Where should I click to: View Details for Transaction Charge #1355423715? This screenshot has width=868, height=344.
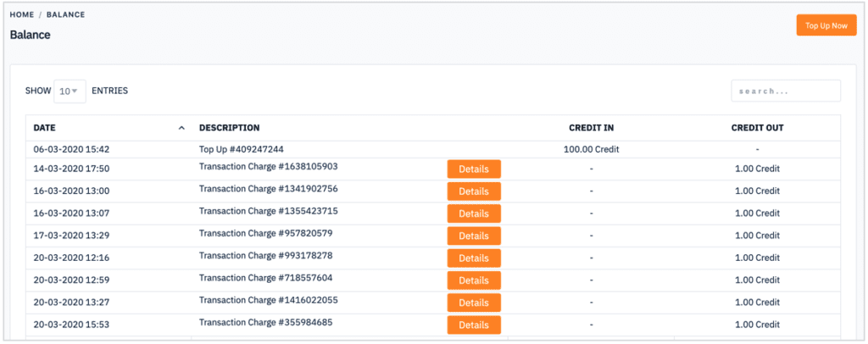coord(474,214)
